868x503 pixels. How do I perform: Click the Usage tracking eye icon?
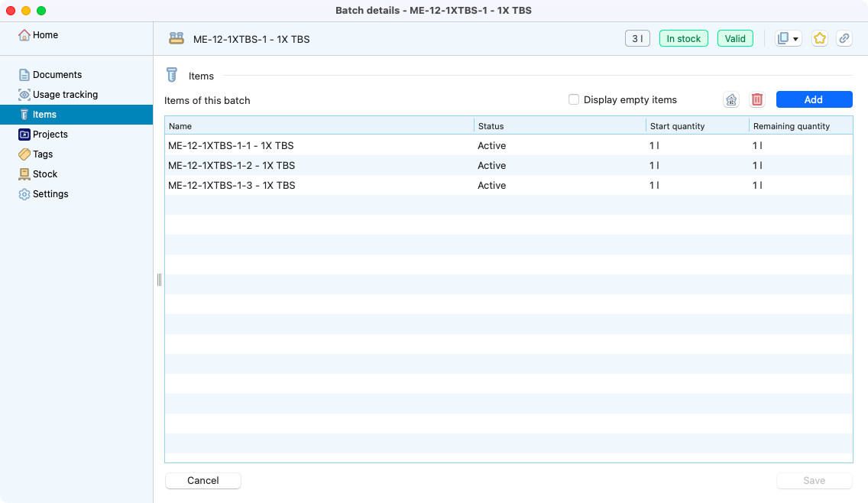(x=24, y=95)
